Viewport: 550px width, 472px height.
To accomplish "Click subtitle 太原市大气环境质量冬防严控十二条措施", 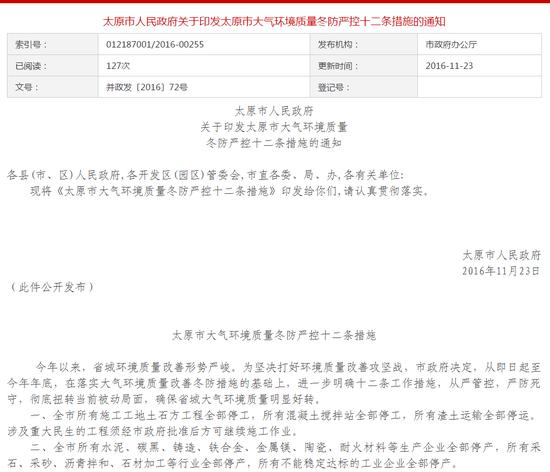I will 274,335.
